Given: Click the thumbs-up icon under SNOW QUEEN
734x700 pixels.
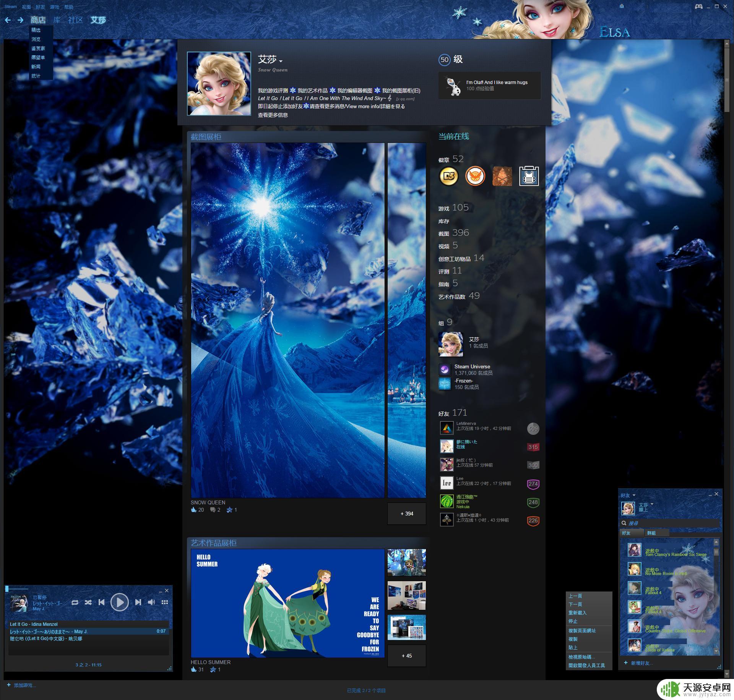Looking at the screenshot, I should point(193,510).
